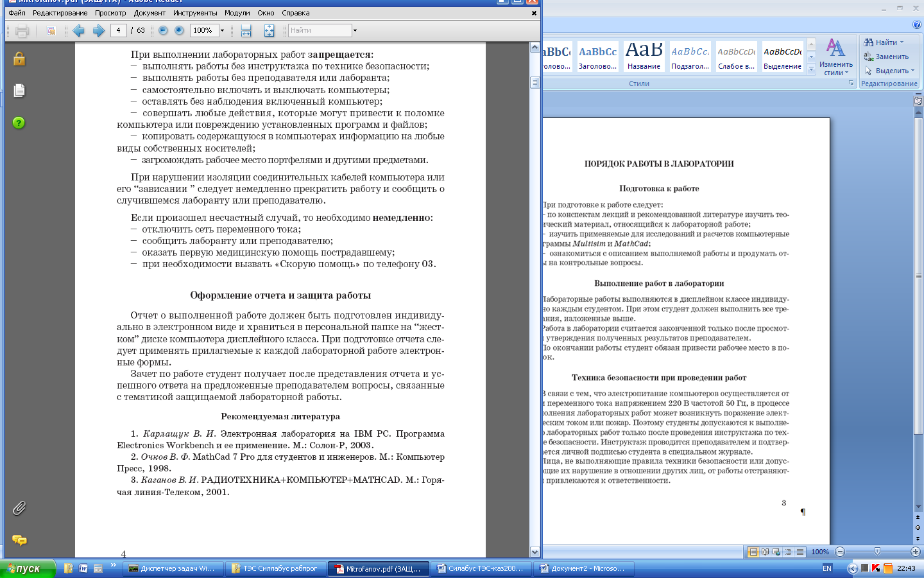
Task: Go to next page with blue right arrow
Action: tap(98, 30)
